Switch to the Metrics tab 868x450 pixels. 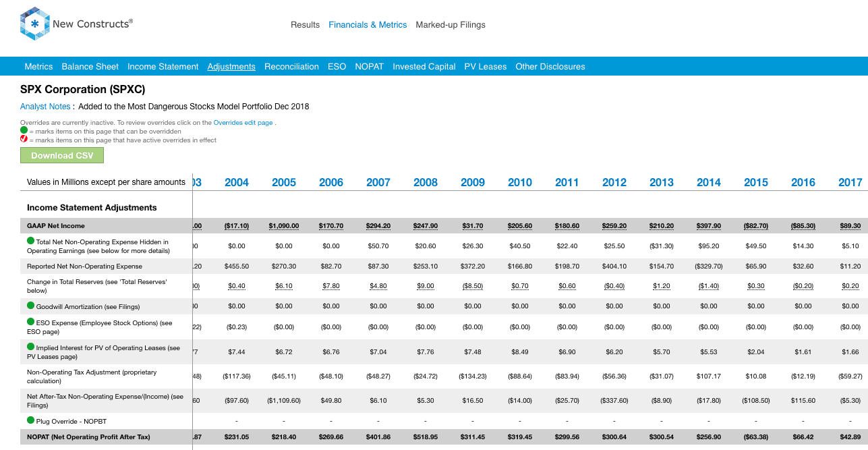(x=38, y=66)
